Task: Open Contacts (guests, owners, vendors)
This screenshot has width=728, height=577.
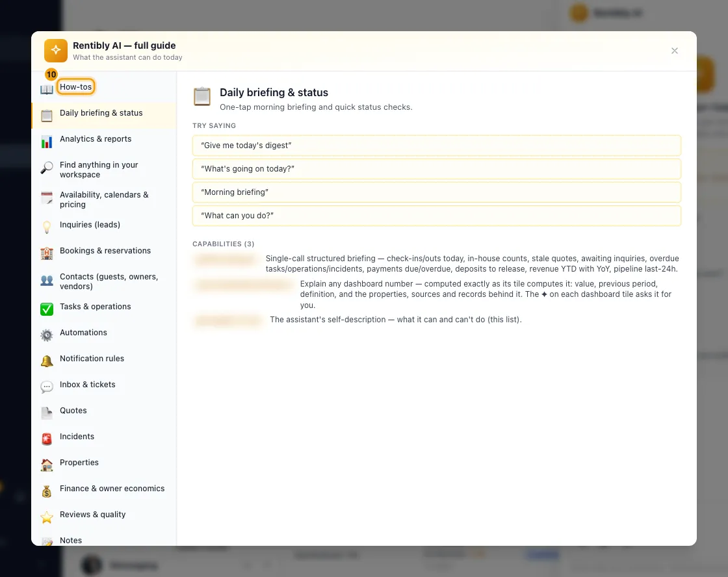Action: pos(104,281)
